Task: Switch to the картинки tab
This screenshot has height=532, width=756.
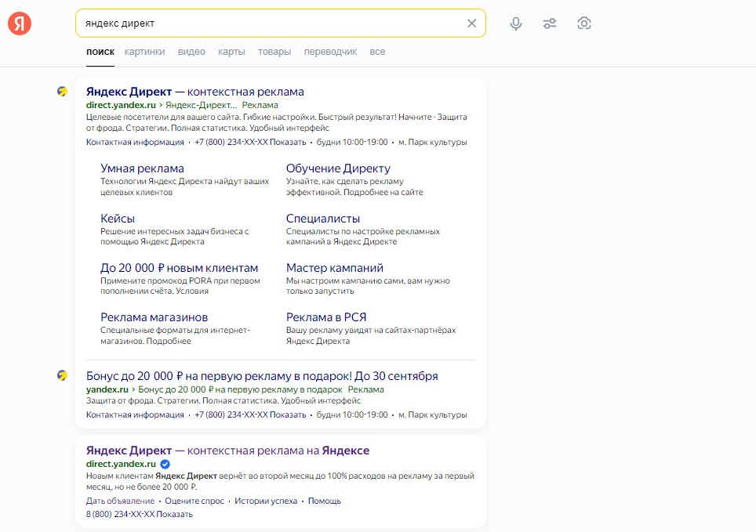Action: click(x=144, y=52)
